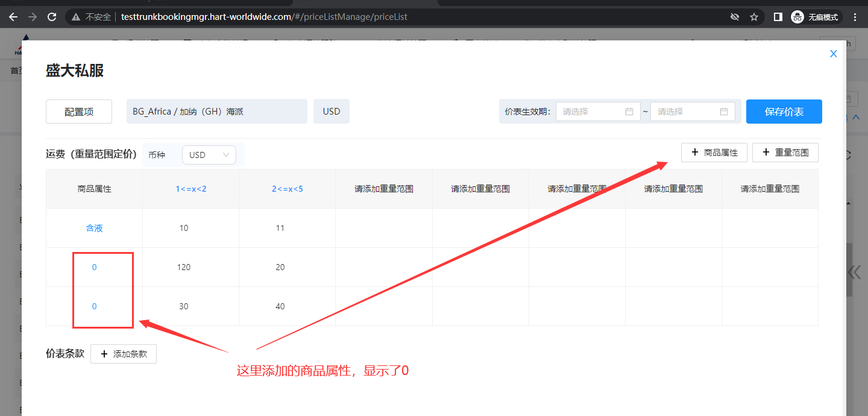Image resolution: width=868 pixels, height=416 pixels.
Task: Open Chrome three-dot menu
Action: (x=855, y=17)
